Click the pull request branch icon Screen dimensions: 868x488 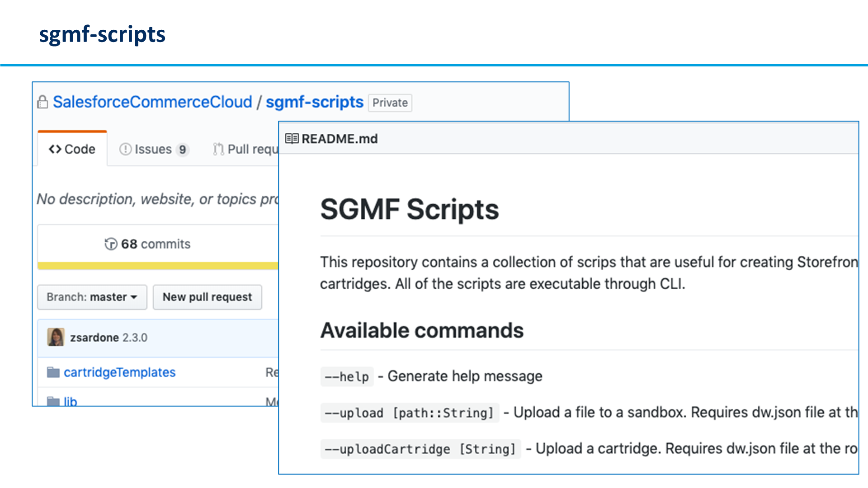click(x=218, y=149)
